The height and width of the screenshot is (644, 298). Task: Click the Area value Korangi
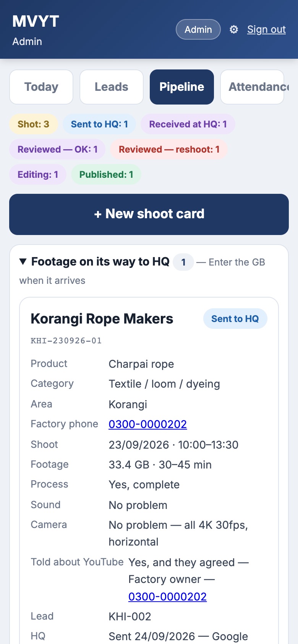[128, 404]
